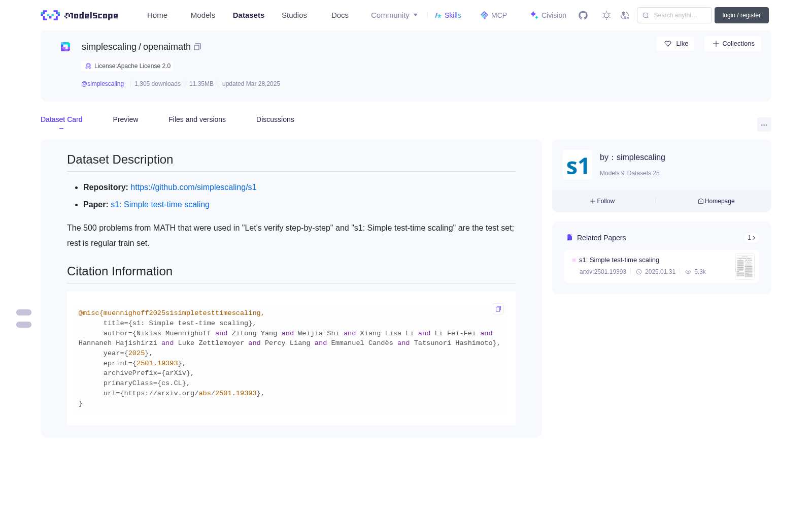Click the dataset avatar icon
Image resolution: width=812 pixels, height=508 pixels.
(x=65, y=47)
